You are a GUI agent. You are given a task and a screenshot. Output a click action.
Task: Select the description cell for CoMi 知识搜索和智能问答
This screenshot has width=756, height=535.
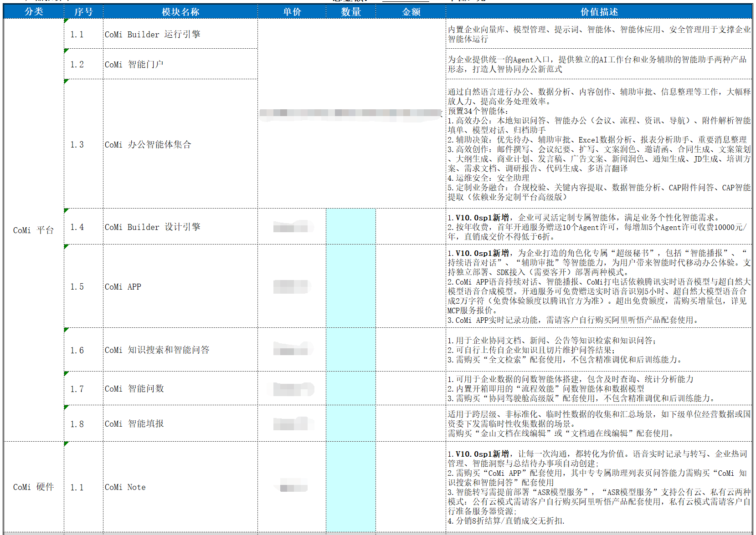(x=599, y=350)
